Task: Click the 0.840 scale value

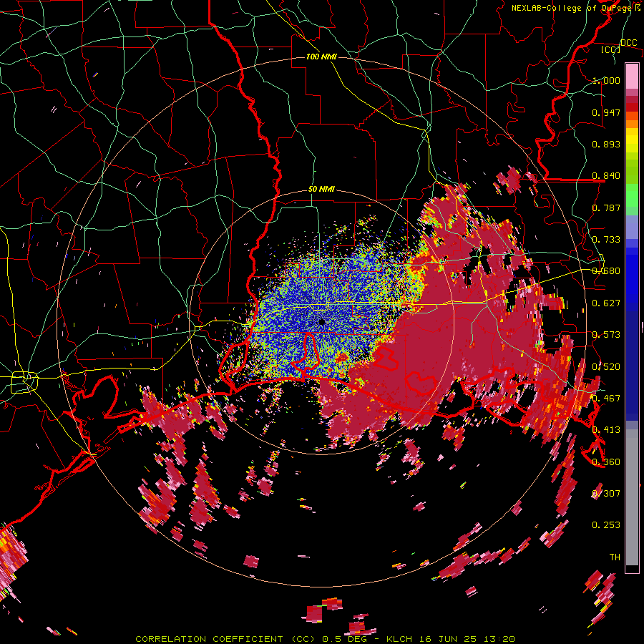Action: (606, 176)
